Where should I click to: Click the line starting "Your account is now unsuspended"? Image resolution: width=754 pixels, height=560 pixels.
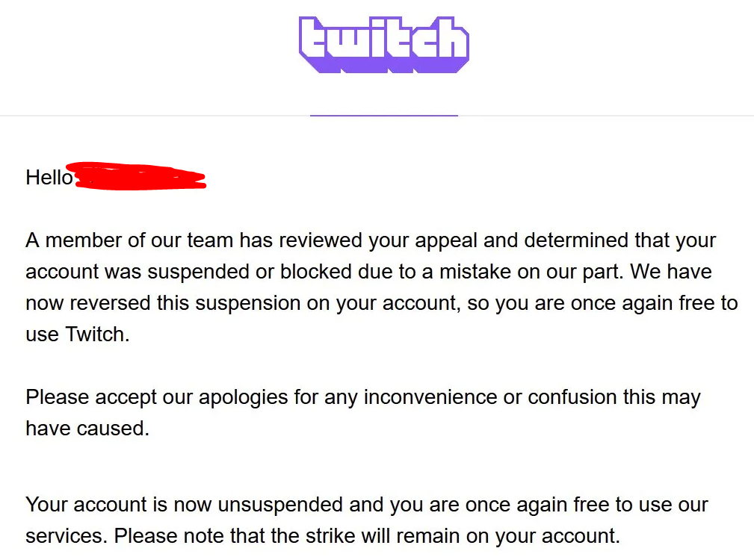coord(366,505)
